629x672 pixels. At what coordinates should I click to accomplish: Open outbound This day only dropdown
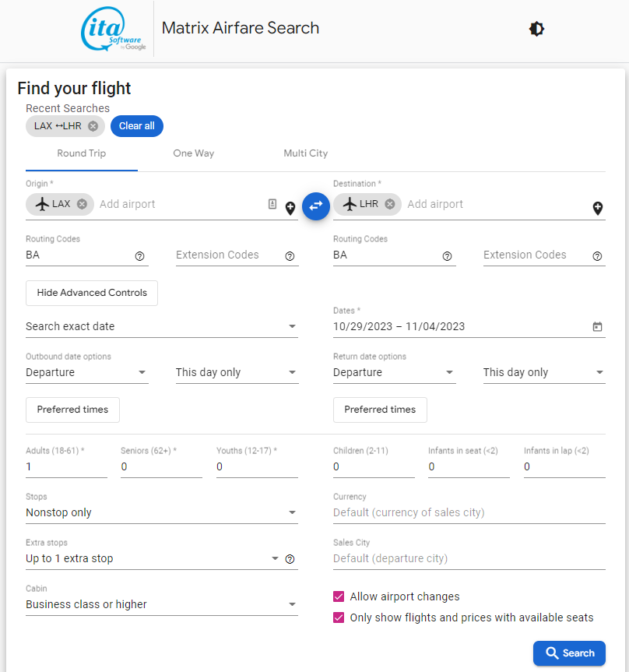tap(237, 372)
